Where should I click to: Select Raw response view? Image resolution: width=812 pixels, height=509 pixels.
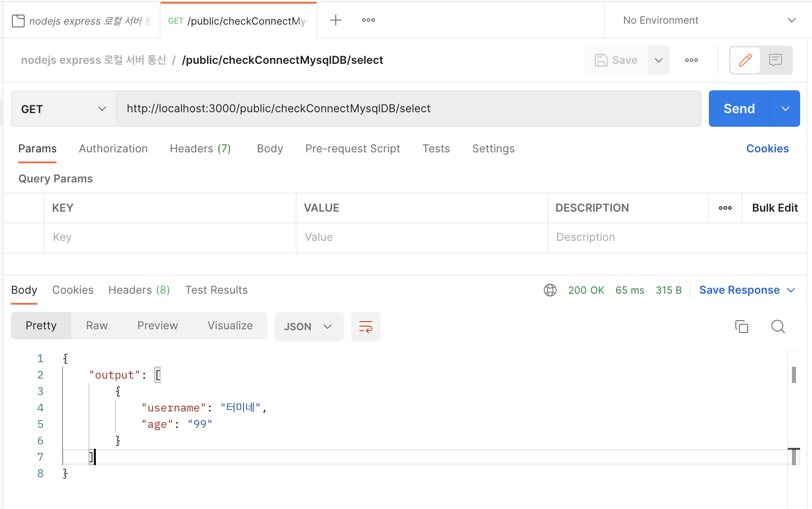[97, 326]
